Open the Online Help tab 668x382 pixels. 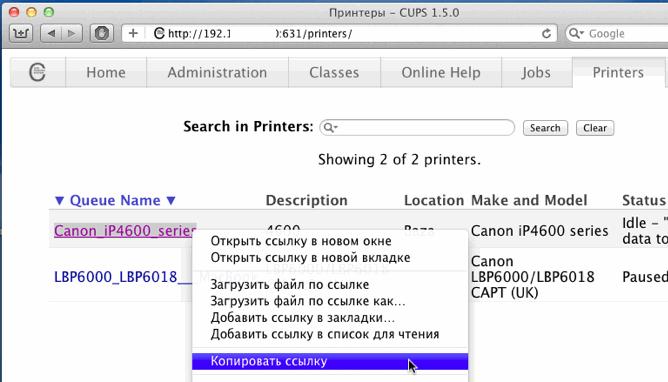pos(441,72)
